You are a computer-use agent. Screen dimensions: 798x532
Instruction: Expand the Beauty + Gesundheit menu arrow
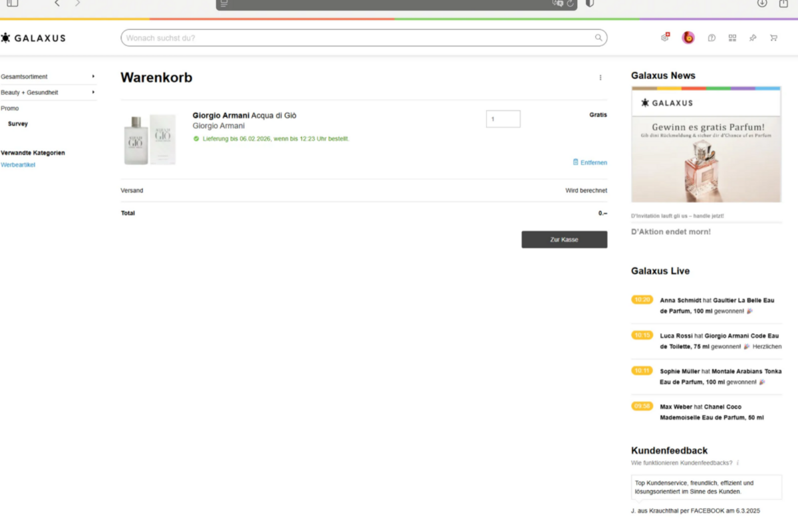(x=93, y=92)
